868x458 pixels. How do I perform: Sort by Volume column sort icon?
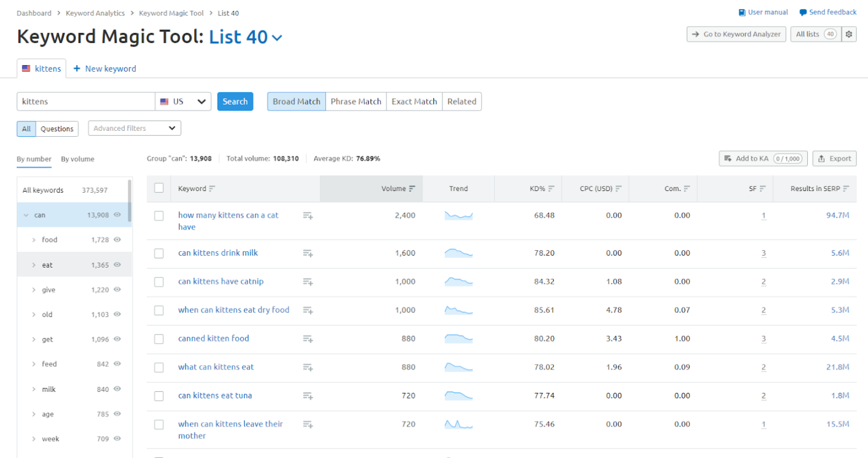[412, 189]
